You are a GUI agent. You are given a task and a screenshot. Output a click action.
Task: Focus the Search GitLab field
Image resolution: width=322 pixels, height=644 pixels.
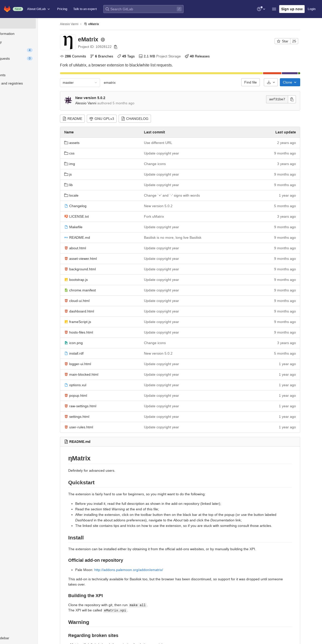point(143,9)
